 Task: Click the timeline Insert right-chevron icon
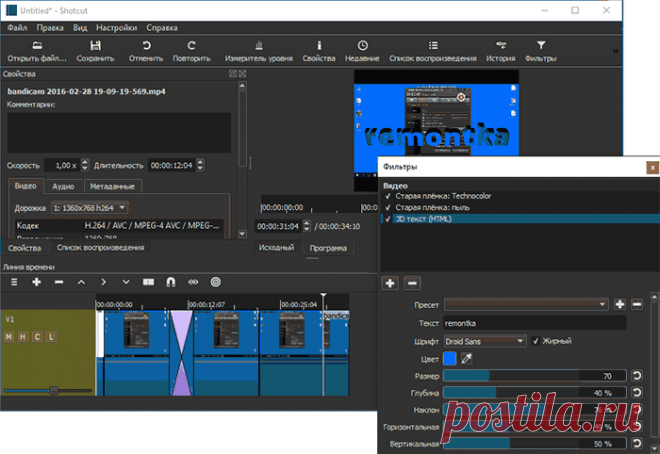click(104, 282)
